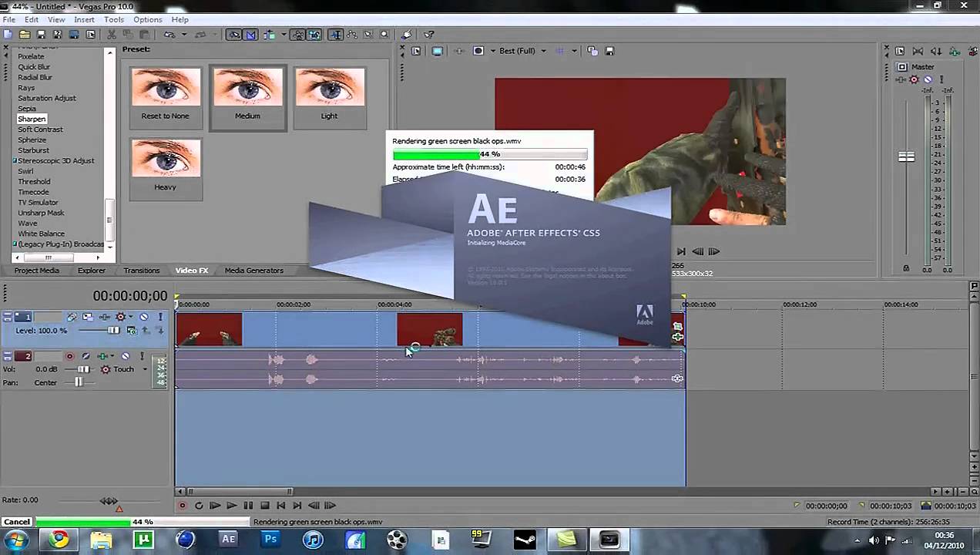980x555 pixels.
Task: Click the Windows Start button
Action: click(x=17, y=540)
